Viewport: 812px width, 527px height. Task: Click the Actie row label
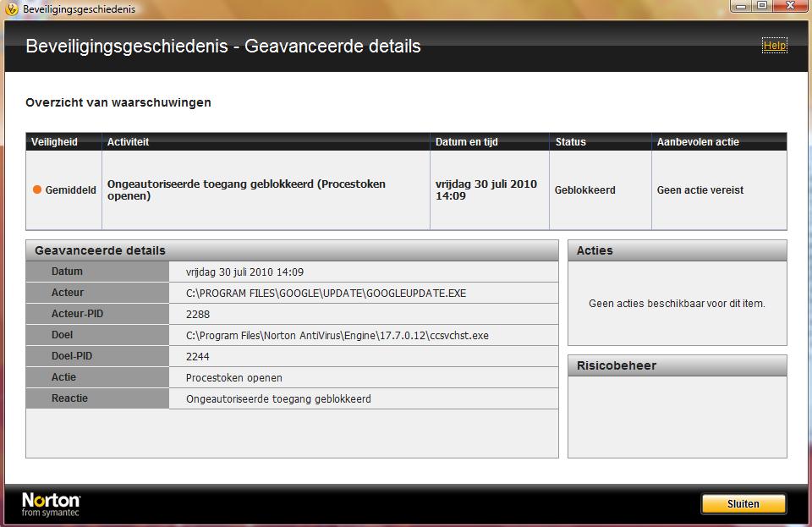(x=97, y=377)
